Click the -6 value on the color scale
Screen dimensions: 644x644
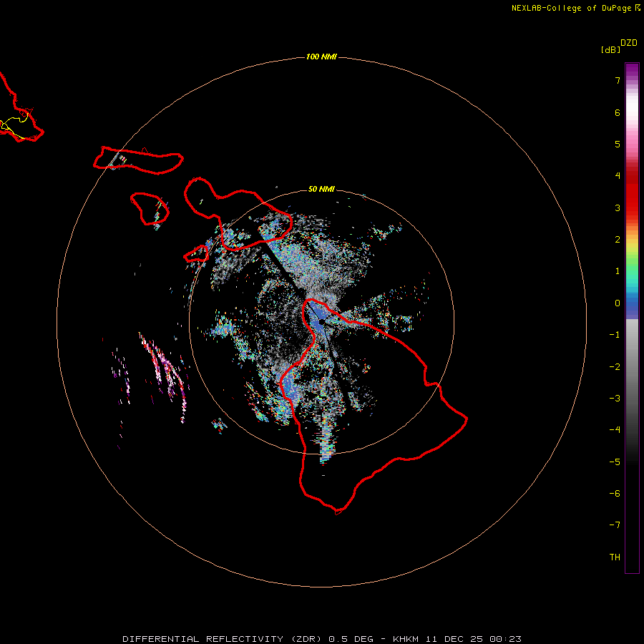[x=615, y=494]
